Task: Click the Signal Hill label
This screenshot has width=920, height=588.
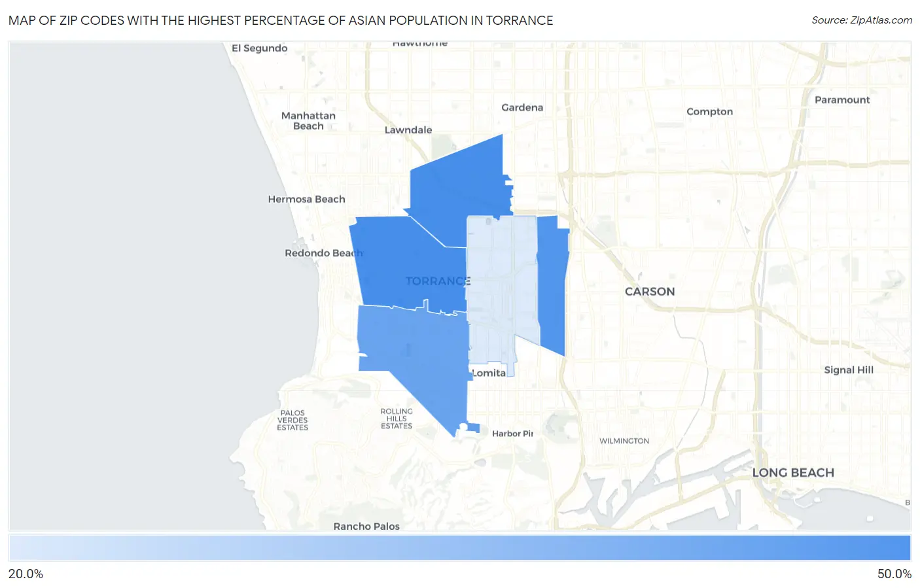Action: pos(849,370)
